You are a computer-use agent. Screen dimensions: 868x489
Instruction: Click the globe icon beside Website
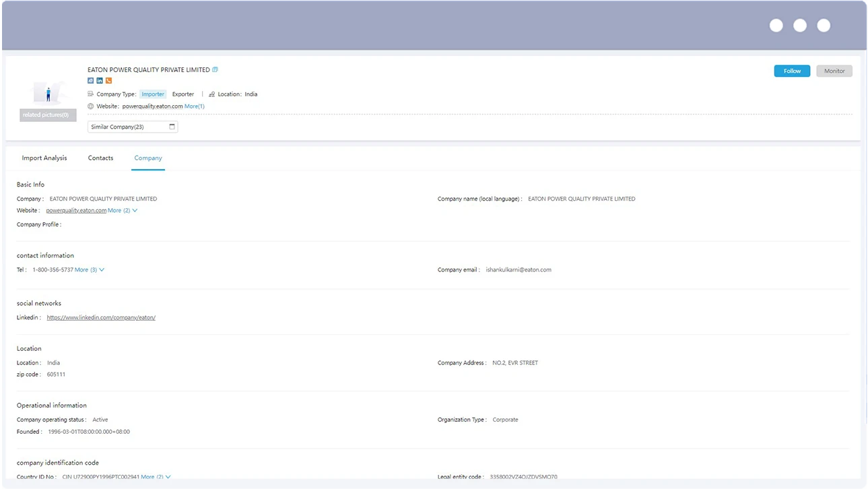[x=91, y=106]
